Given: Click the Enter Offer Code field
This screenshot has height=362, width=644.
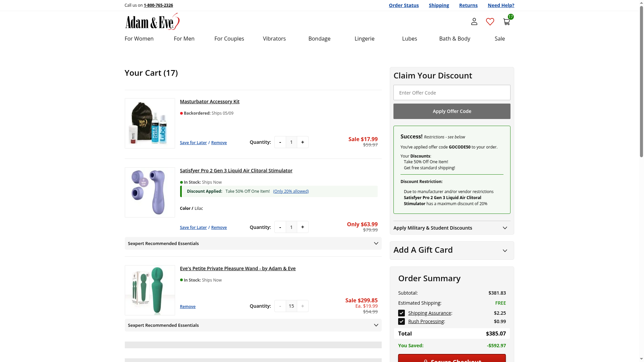Looking at the screenshot, I should tap(451, 93).
